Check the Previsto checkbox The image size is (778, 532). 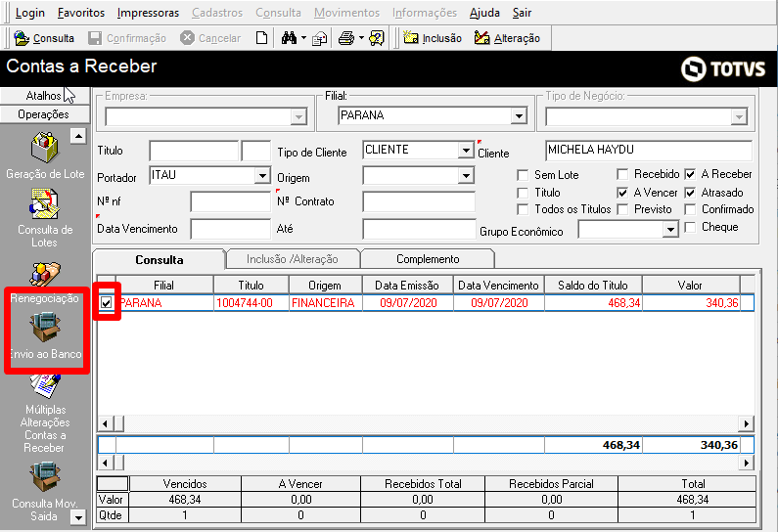click(622, 209)
